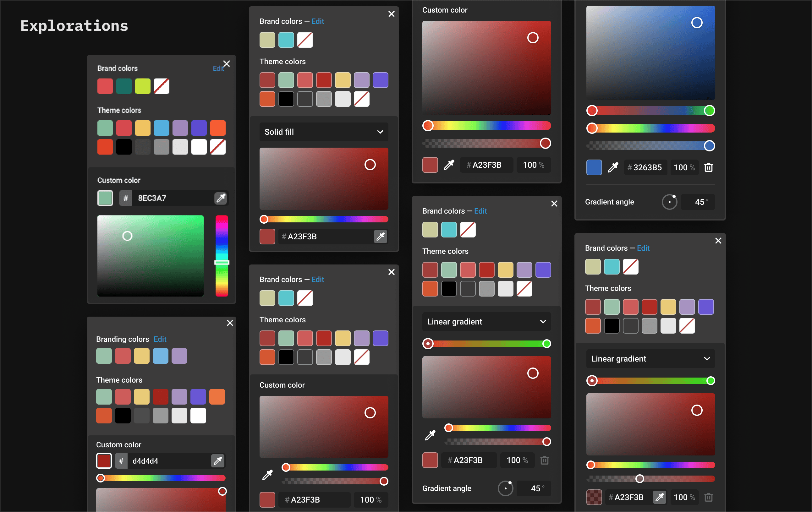Close the Solid fill panel
This screenshot has height=512, width=812.
pyautogui.click(x=391, y=14)
